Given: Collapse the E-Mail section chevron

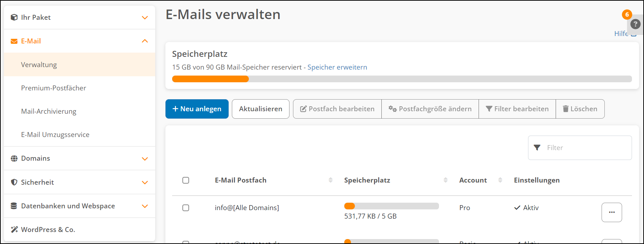Looking at the screenshot, I should [x=145, y=41].
